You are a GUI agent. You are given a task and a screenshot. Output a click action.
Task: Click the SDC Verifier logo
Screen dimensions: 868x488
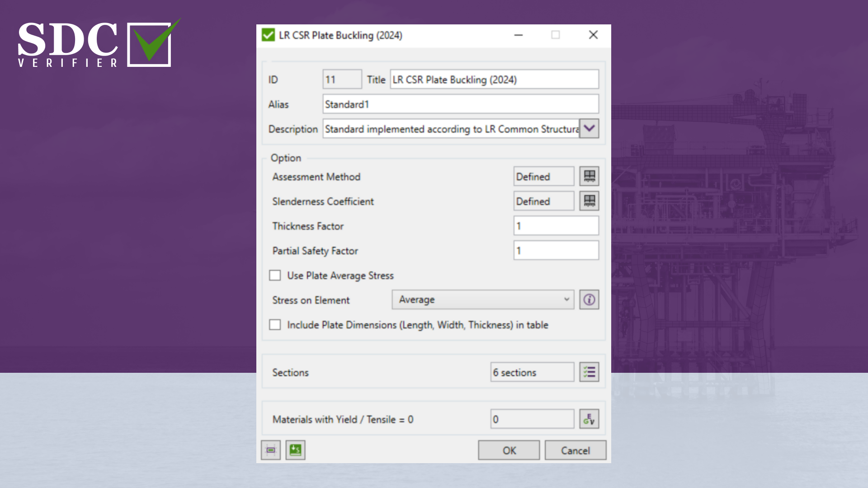pyautogui.click(x=99, y=43)
